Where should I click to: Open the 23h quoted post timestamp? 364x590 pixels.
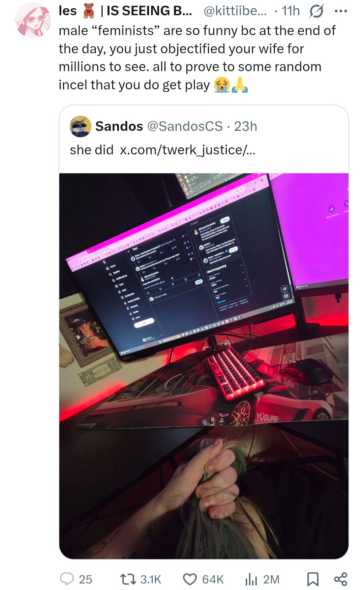tap(246, 126)
